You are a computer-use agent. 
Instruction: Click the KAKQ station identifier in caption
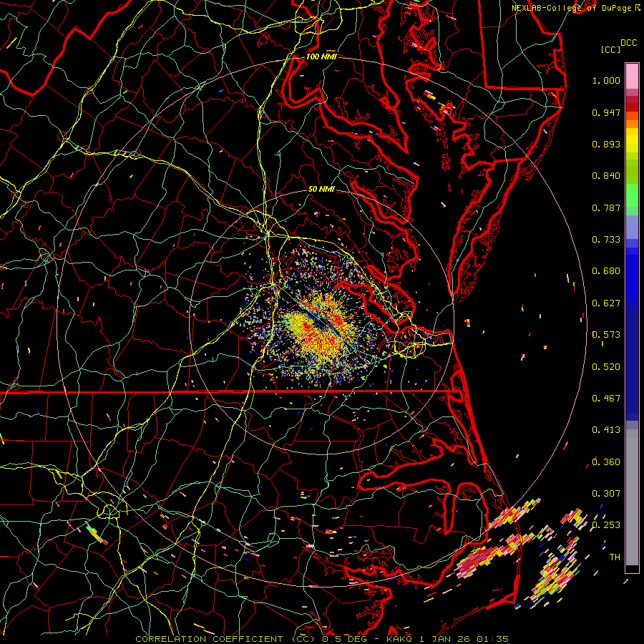click(400, 639)
